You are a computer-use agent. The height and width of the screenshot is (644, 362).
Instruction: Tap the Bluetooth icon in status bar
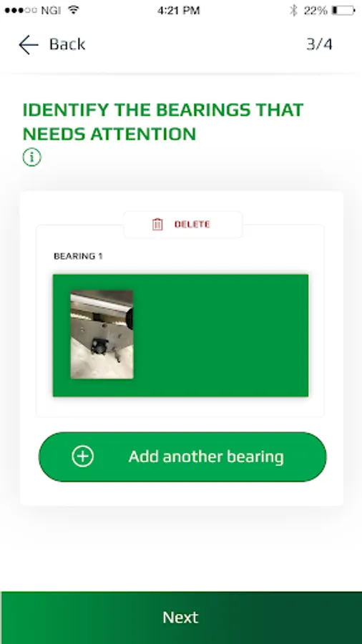[293, 10]
